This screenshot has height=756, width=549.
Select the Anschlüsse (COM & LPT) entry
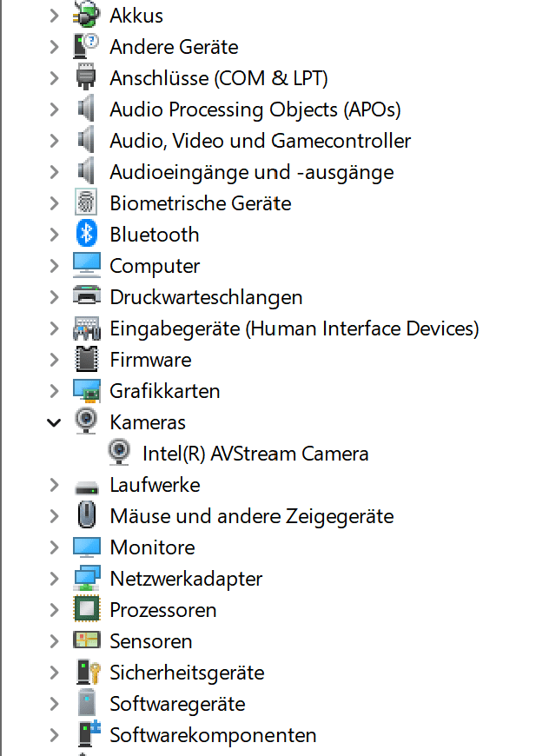point(219,78)
